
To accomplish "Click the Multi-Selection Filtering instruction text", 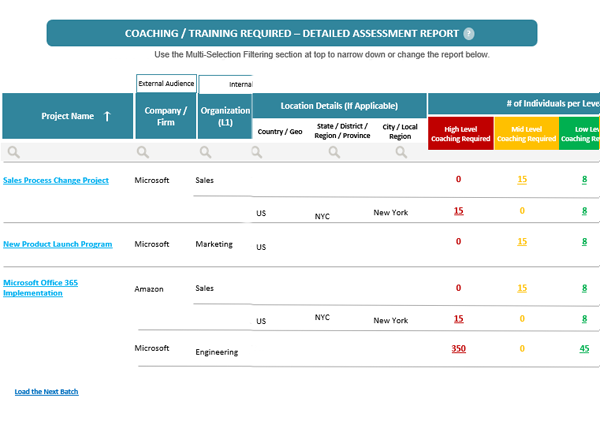I will pyautogui.click(x=322, y=54).
